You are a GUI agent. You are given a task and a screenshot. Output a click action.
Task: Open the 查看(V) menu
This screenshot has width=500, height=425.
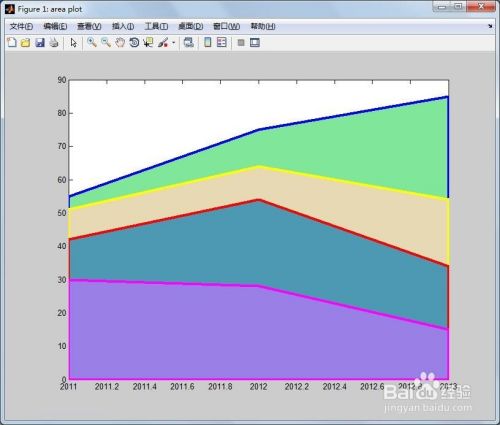[x=89, y=26]
